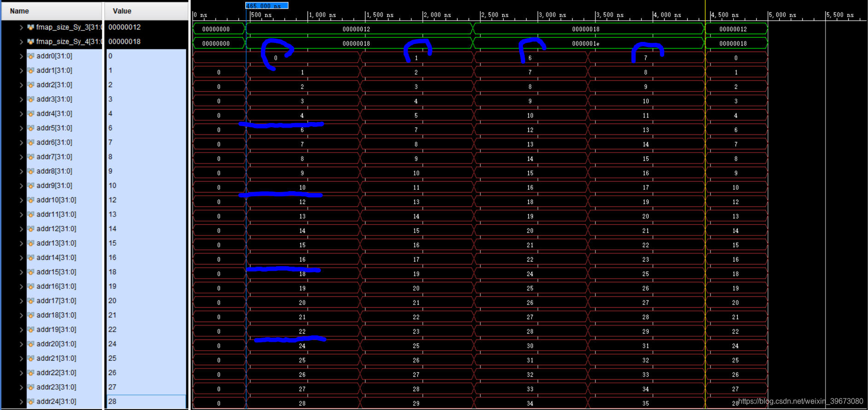Viewport: 868px width, 410px height.
Task: Click the 00000018 value of fmap_size_Sy_4
Action: click(125, 42)
